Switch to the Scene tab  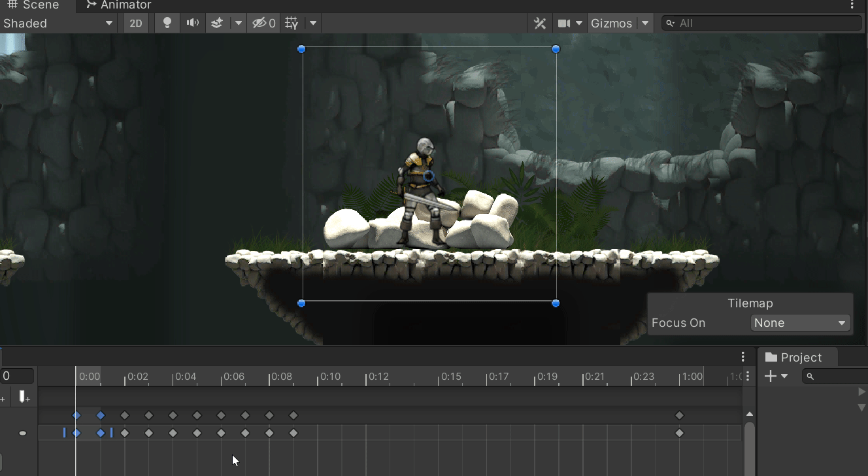click(x=33, y=5)
